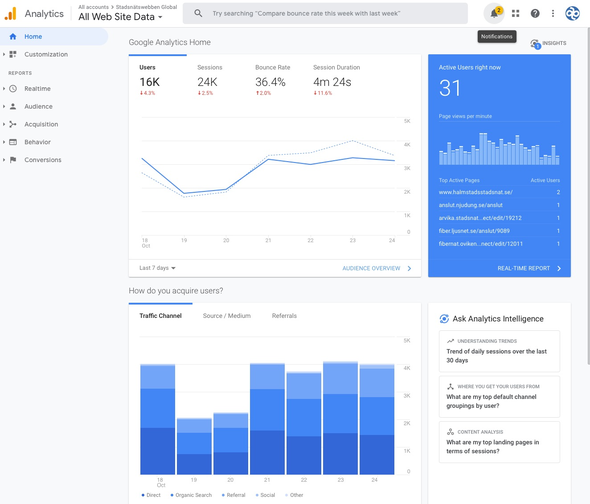Expand the Behavior reports arrow
Viewport: 590px width, 504px height.
pos(4,142)
